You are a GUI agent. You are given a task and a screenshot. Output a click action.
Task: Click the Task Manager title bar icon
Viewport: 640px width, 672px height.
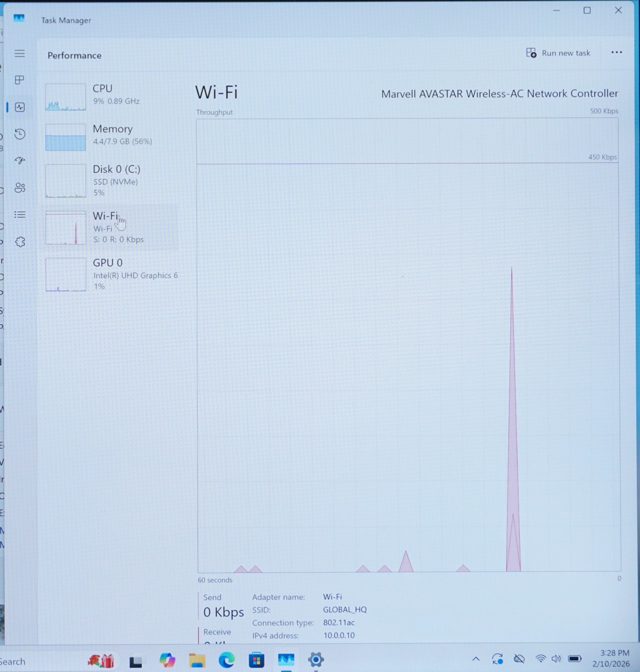(19, 18)
